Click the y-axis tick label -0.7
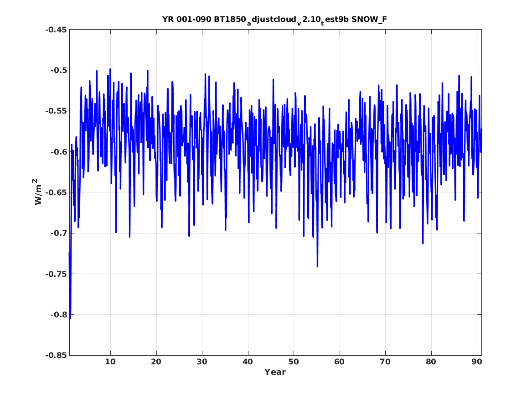 pyautogui.click(x=59, y=233)
